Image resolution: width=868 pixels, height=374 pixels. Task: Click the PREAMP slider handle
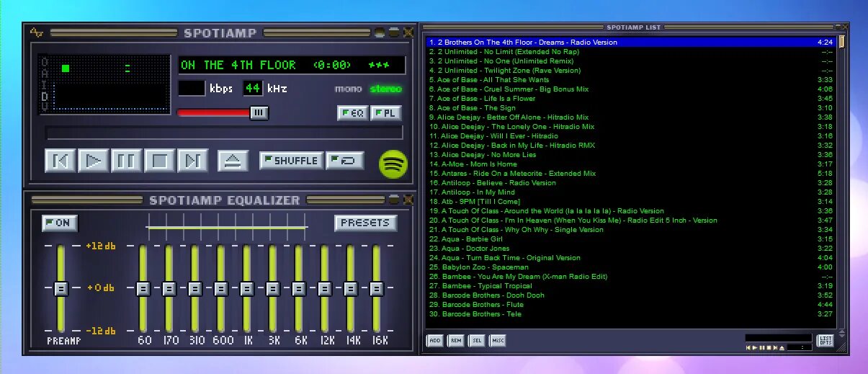click(x=61, y=288)
